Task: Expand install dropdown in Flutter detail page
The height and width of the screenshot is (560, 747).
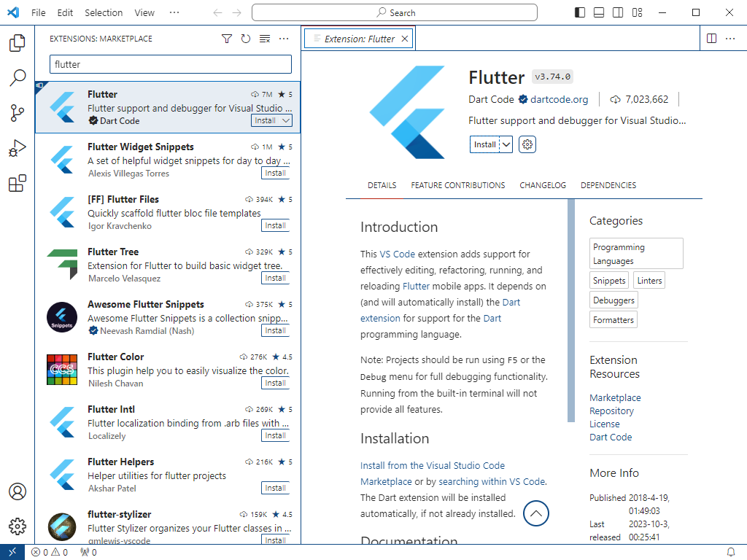Action: tap(506, 144)
